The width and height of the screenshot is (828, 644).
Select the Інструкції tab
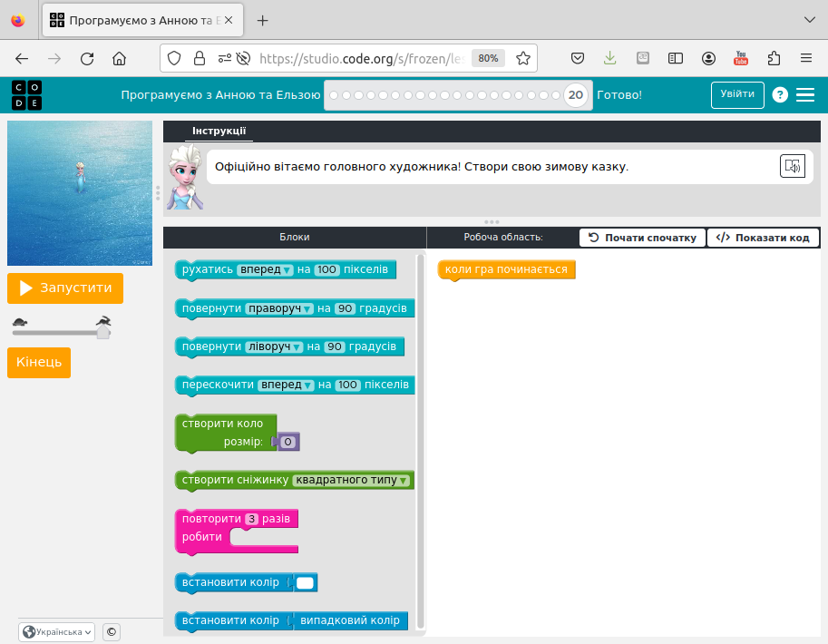(x=219, y=131)
